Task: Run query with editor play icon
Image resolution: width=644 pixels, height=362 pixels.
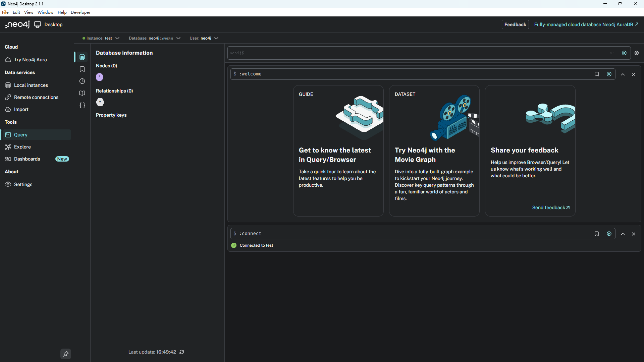Action: pyautogui.click(x=624, y=53)
